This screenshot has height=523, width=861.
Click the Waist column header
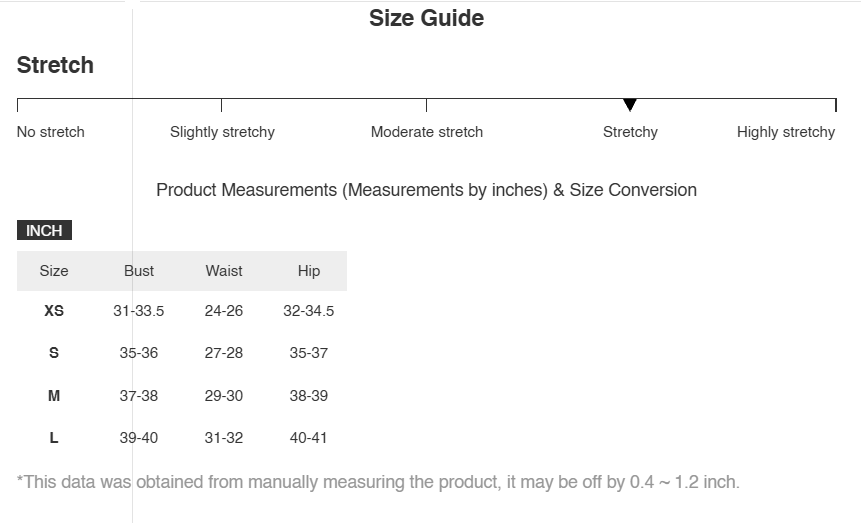(x=224, y=271)
